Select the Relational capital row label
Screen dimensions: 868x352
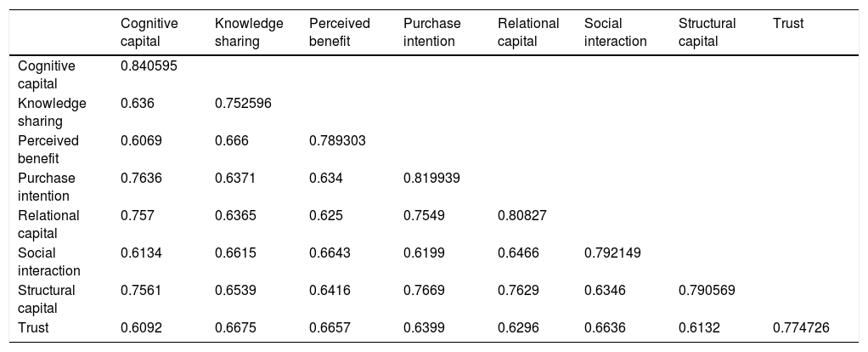[x=48, y=224]
